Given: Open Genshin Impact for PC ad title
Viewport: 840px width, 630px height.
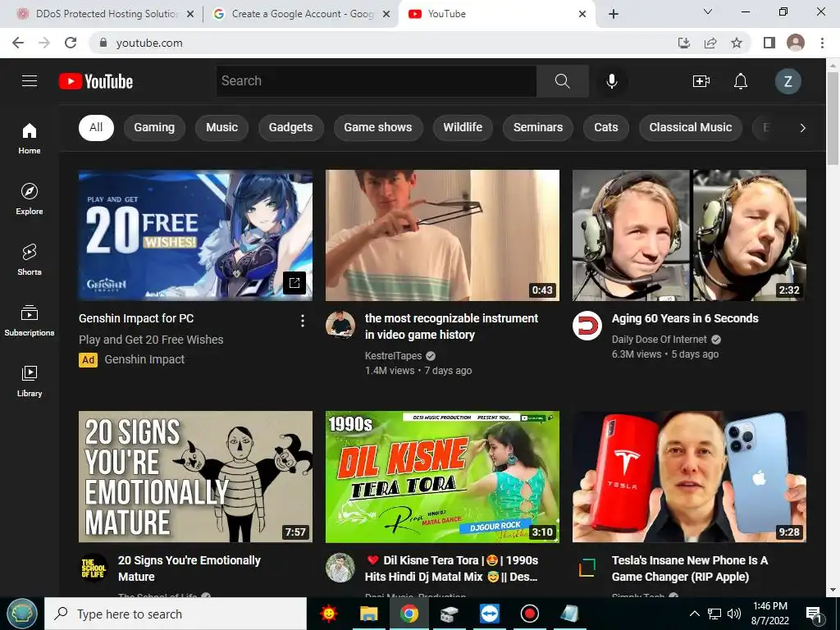Looking at the screenshot, I should pos(136,318).
